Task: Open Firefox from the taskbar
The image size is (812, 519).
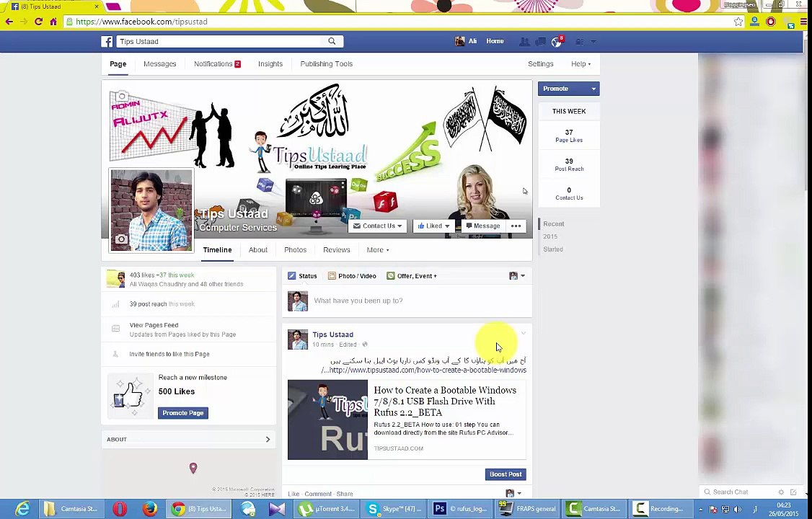Action: pos(150,509)
